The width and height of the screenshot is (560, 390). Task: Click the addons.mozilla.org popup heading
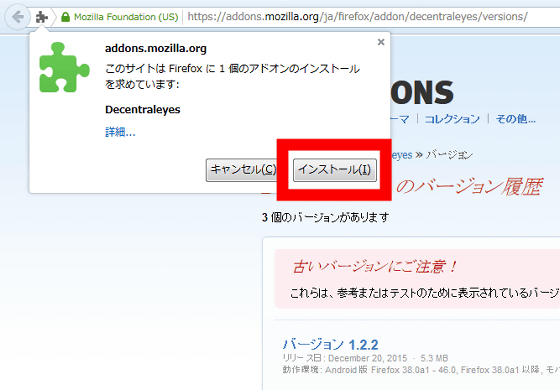tap(156, 48)
